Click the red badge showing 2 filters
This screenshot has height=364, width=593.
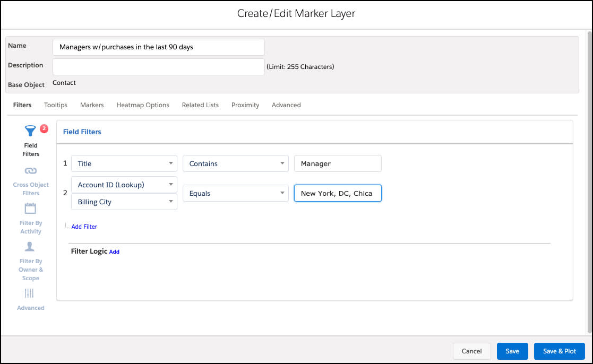(x=44, y=128)
